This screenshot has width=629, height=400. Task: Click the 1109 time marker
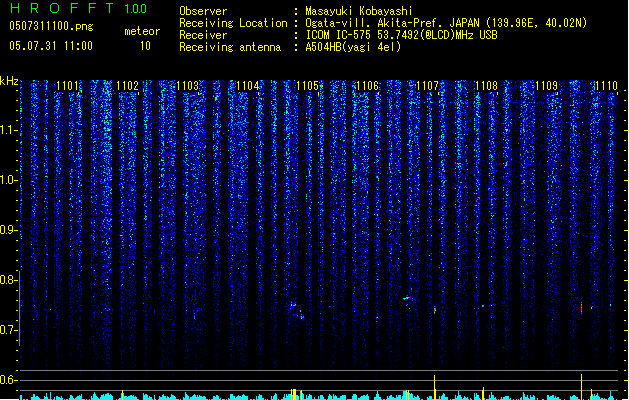click(x=546, y=85)
